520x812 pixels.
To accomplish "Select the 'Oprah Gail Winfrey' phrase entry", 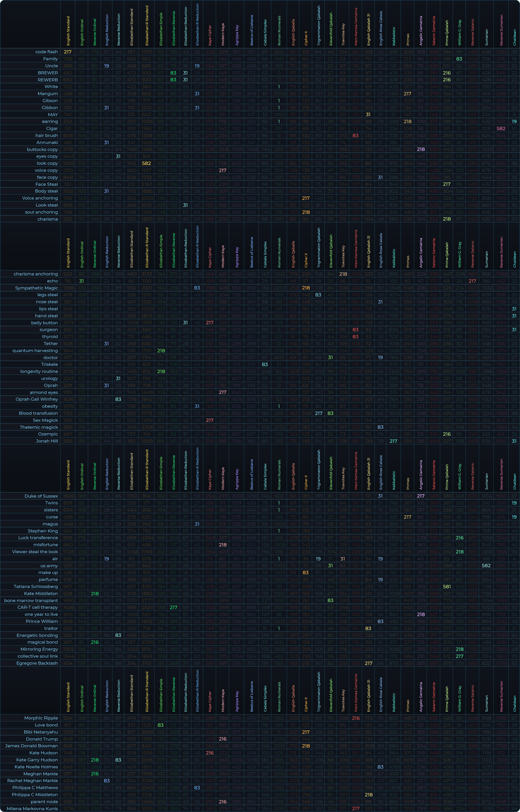I will tap(36, 399).
